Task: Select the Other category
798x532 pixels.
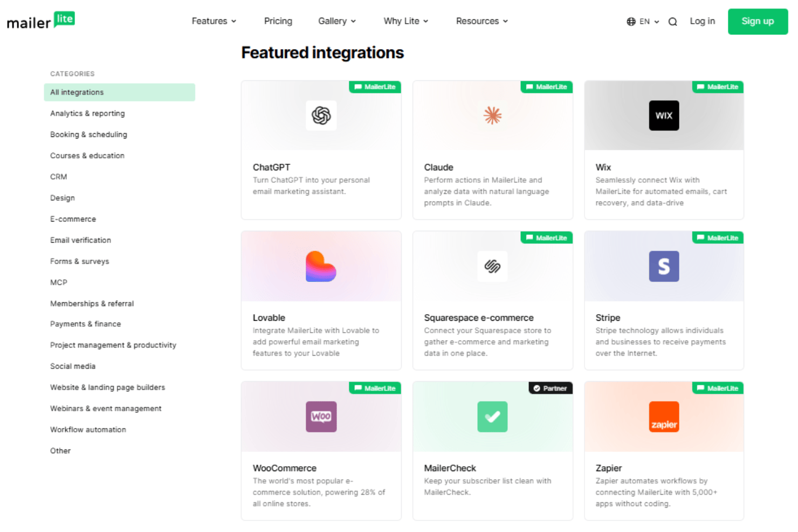Action: coord(60,451)
